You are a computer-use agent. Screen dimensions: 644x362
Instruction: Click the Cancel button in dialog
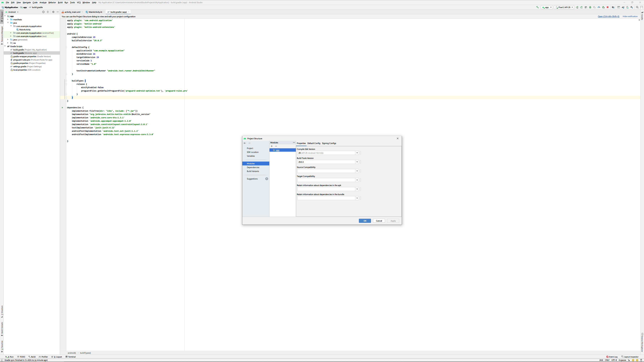379,221
